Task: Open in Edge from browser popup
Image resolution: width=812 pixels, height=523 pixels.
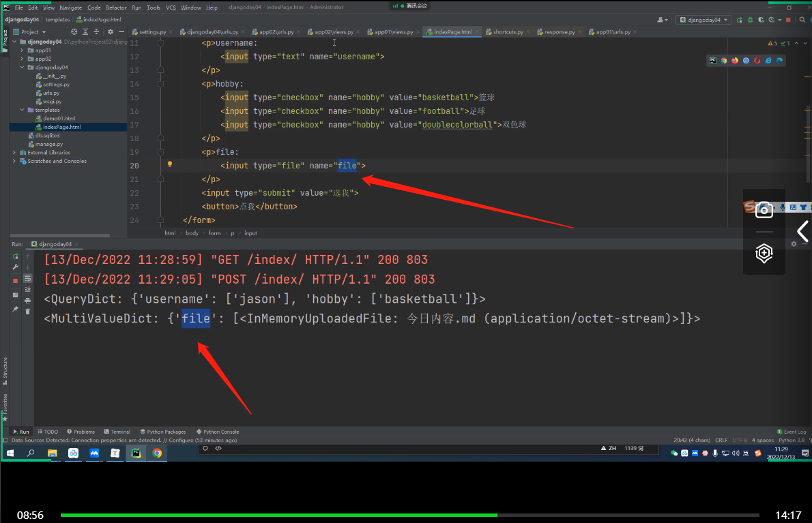Action: pyautogui.click(x=779, y=61)
